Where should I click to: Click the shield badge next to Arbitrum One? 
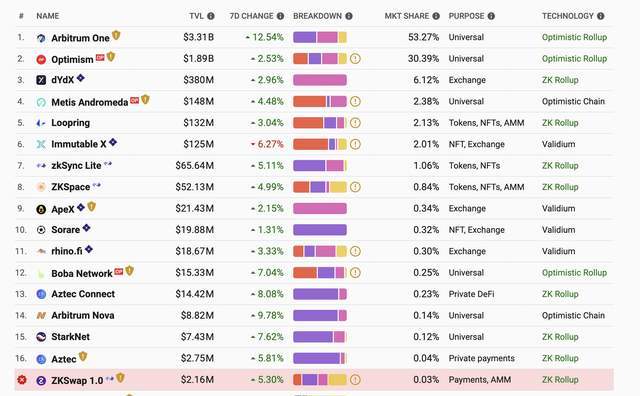(x=116, y=36)
